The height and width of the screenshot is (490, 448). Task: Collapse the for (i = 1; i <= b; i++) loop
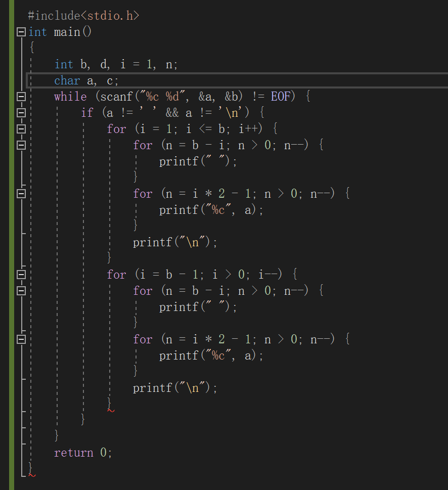(21, 129)
